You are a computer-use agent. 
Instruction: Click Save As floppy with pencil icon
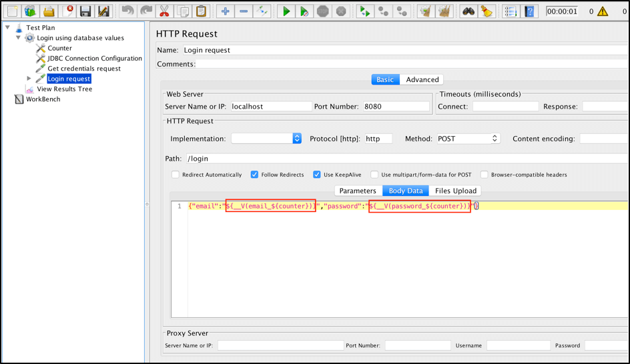point(103,11)
